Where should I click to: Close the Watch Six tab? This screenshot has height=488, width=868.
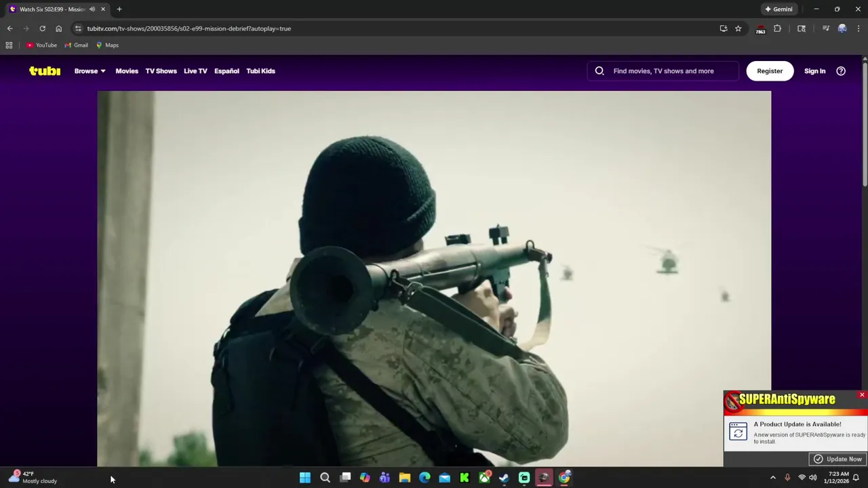103,9
